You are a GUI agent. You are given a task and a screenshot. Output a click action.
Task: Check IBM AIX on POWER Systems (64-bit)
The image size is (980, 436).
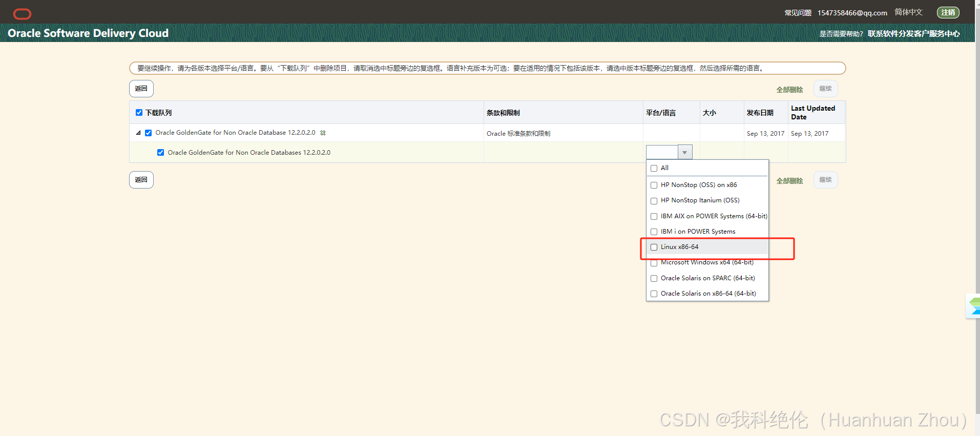(654, 216)
